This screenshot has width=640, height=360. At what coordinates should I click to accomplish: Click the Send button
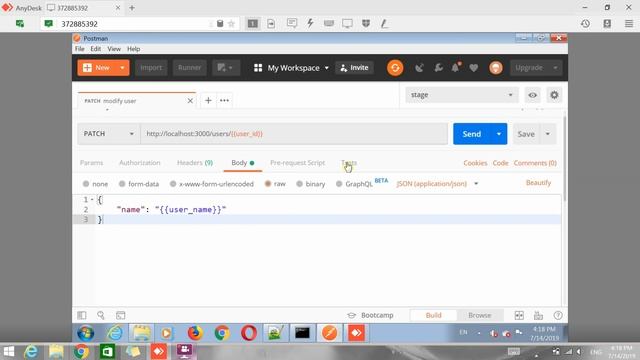point(472,134)
